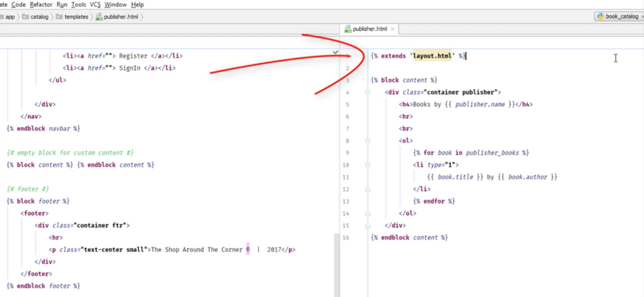Viewport: 644px width, 297px height.
Task: Click the 'Books by {{ publisher.name }}' heading line
Action: pos(466,104)
